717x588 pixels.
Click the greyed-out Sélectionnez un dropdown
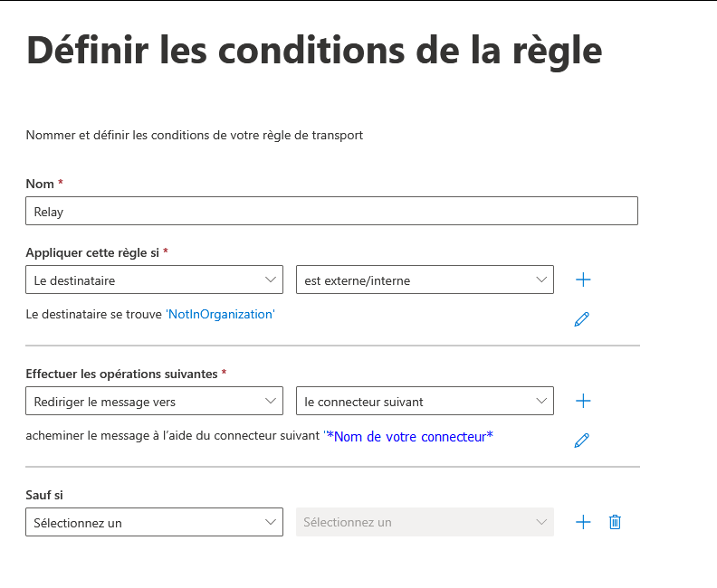click(425, 522)
